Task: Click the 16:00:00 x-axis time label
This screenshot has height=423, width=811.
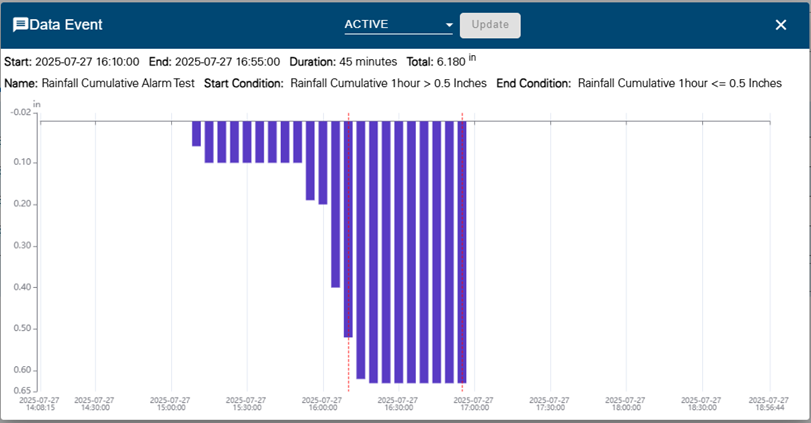Action: tap(321, 403)
